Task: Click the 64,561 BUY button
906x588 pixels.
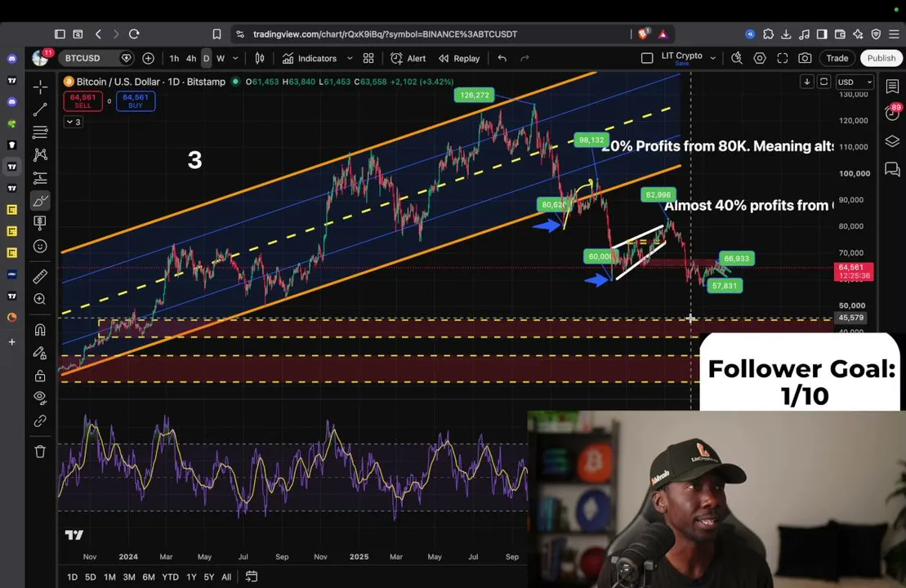Action: [x=136, y=101]
